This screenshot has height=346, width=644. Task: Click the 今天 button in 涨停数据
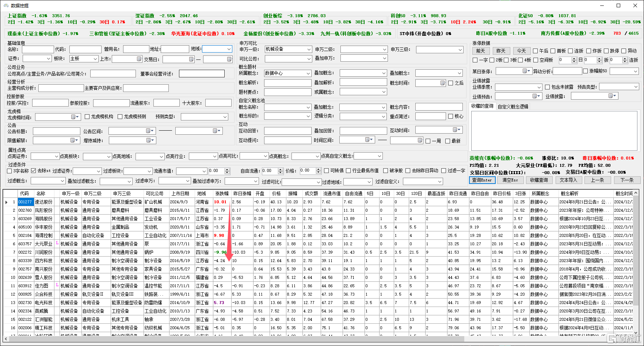pyautogui.click(x=522, y=51)
